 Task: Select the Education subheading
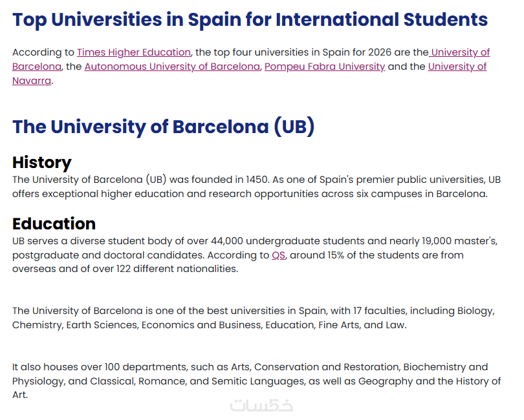pos(54,224)
